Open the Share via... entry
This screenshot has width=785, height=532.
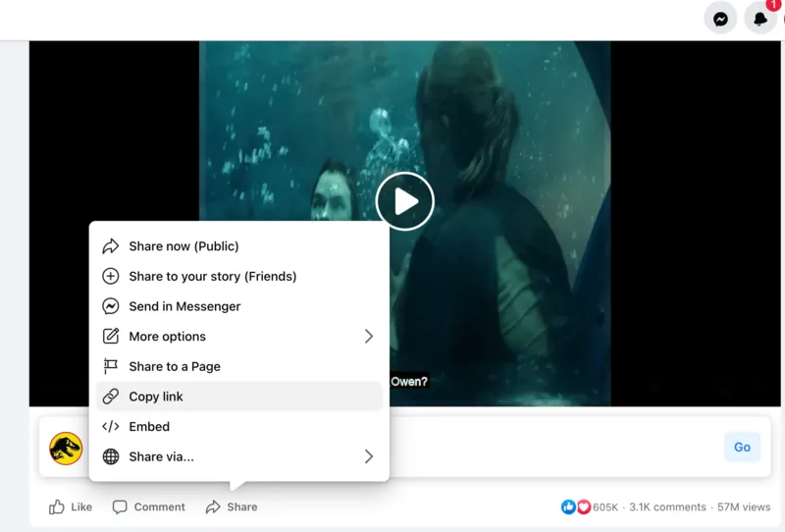coord(161,456)
